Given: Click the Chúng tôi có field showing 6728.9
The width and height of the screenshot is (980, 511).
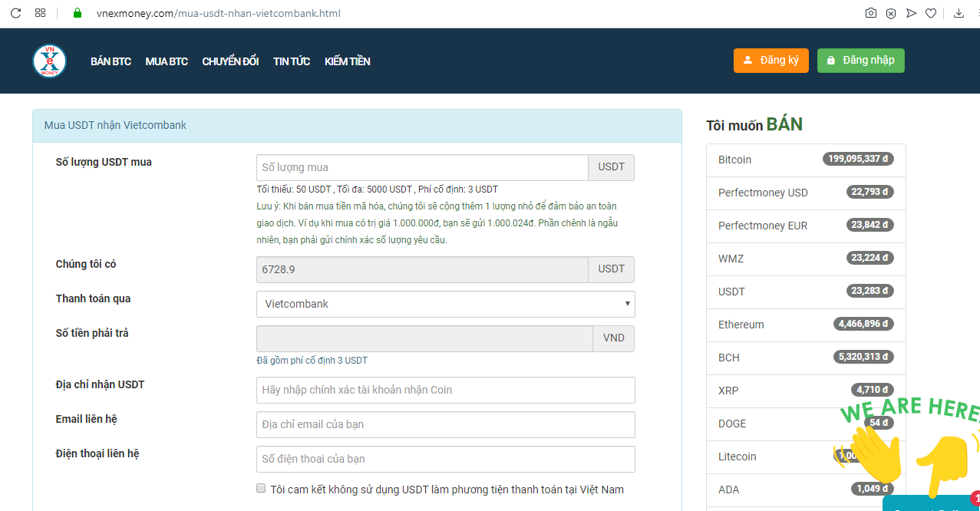Looking at the screenshot, I should (422, 269).
